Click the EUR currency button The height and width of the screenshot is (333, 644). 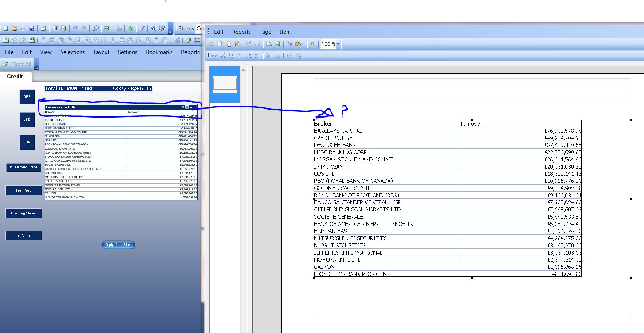coord(27,142)
